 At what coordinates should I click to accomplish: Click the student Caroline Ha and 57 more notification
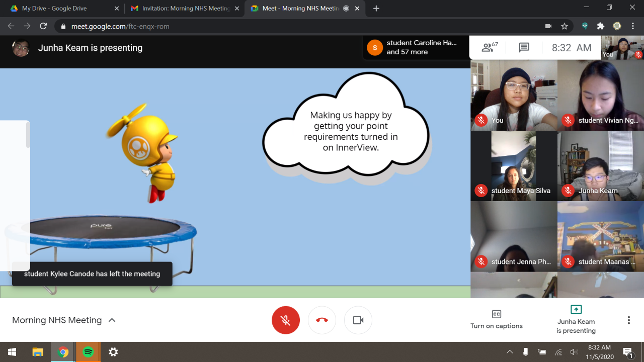416,48
